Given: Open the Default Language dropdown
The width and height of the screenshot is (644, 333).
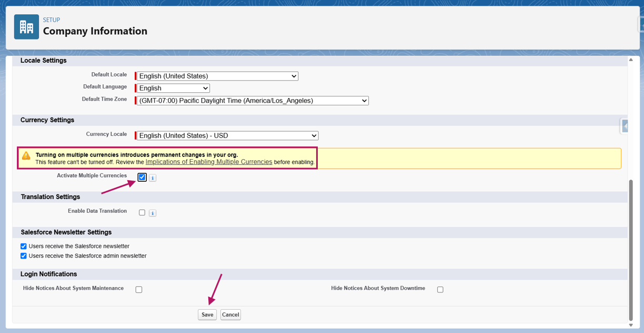Looking at the screenshot, I should pos(173,88).
